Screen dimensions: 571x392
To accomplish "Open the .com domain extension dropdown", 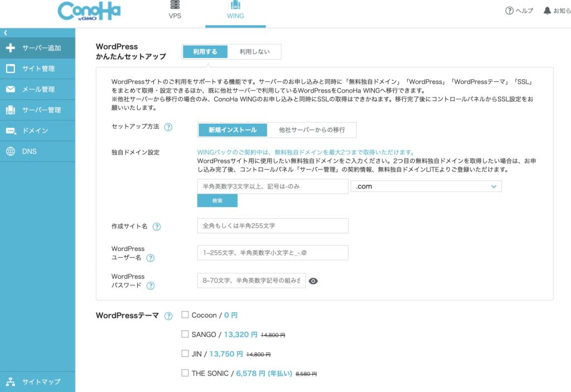I will point(426,186).
